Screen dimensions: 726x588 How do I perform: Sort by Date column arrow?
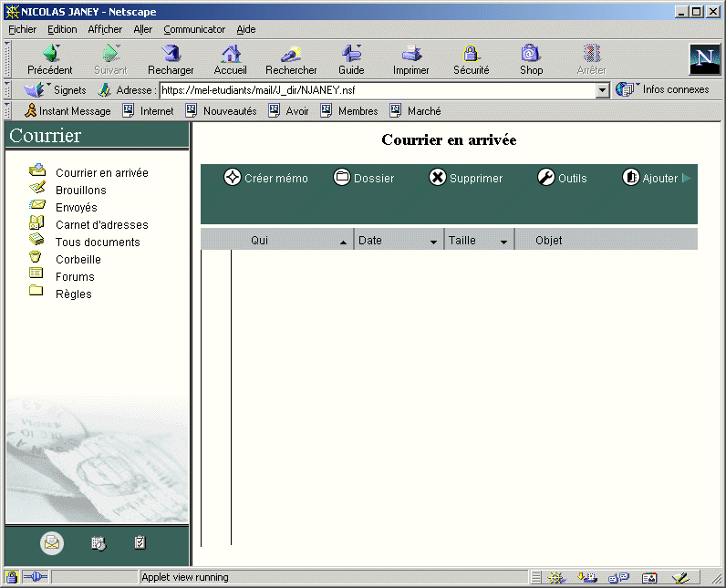434,242
